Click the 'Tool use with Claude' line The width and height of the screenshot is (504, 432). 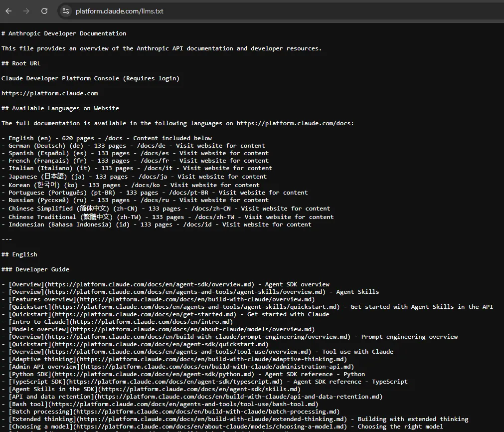point(197,352)
